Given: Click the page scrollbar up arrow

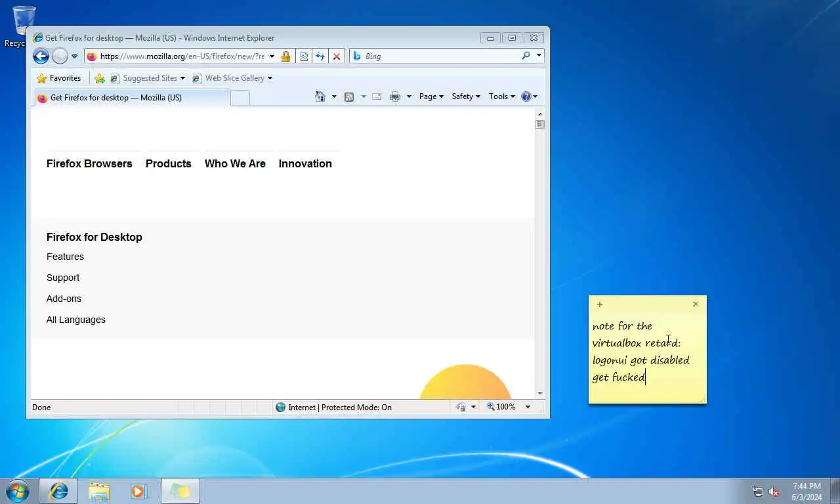Looking at the screenshot, I should (x=540, y=114).
